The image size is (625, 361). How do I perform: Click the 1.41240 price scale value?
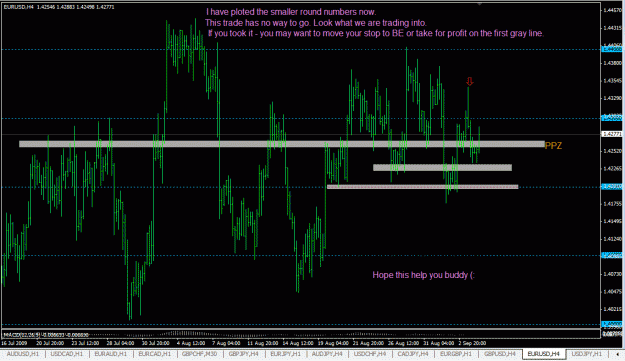click(x=613, y=239)
